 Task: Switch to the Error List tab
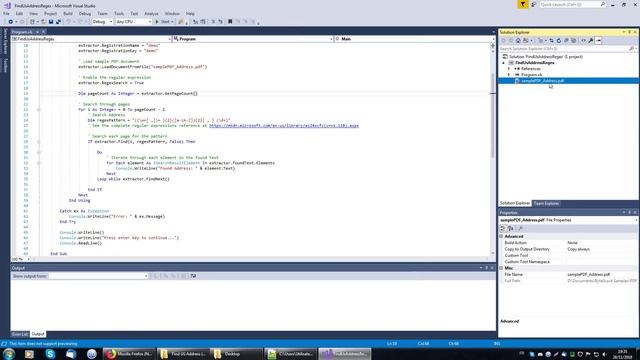pos(20,334)
